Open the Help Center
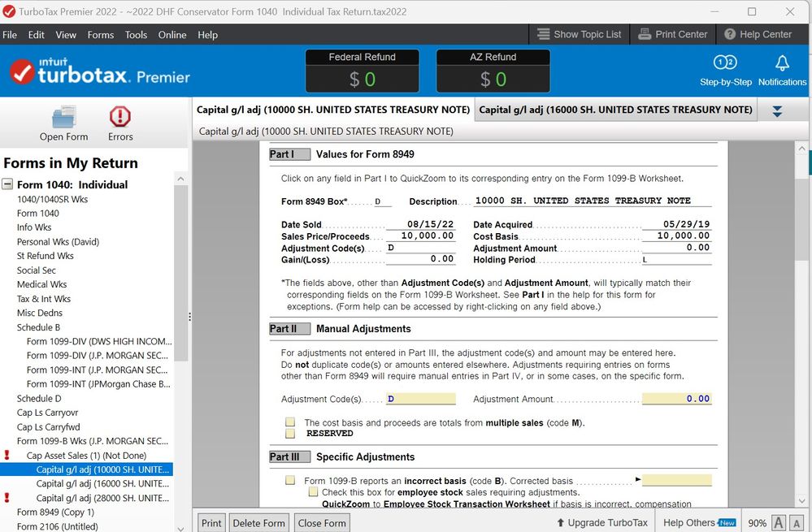This screenshot has width=812, height=532. 758,34
